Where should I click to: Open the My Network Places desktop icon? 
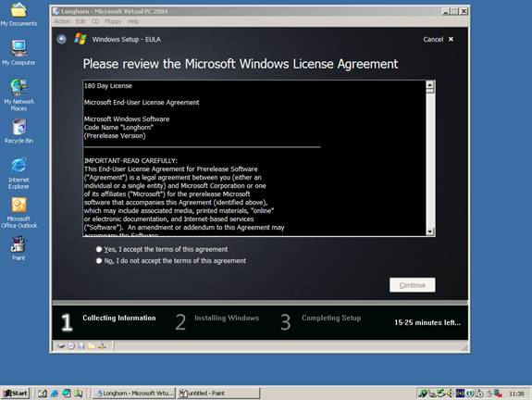point(19,95)
